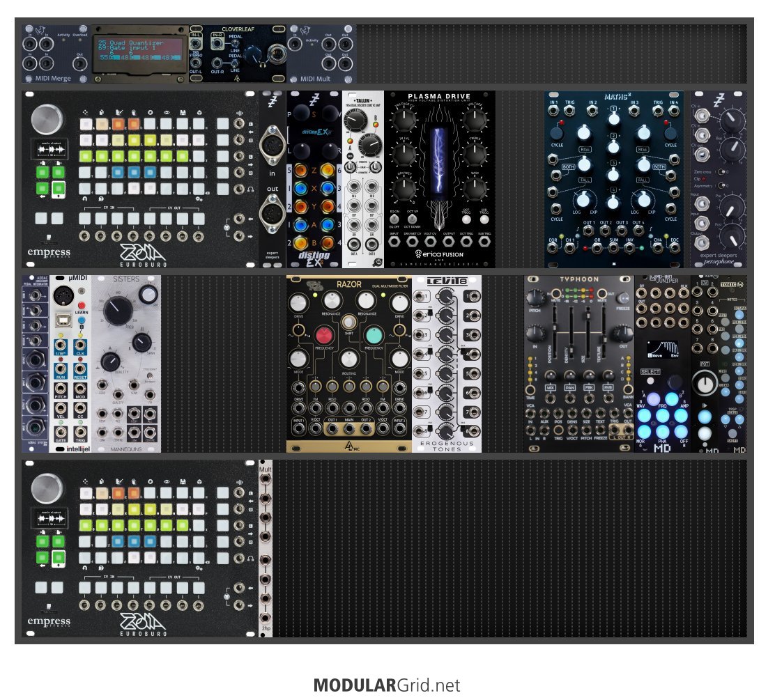The width and height of the screenshot is (775, 700).
Task: Toggle the FREEZE button on Typhoon
Action: point(624,298)
